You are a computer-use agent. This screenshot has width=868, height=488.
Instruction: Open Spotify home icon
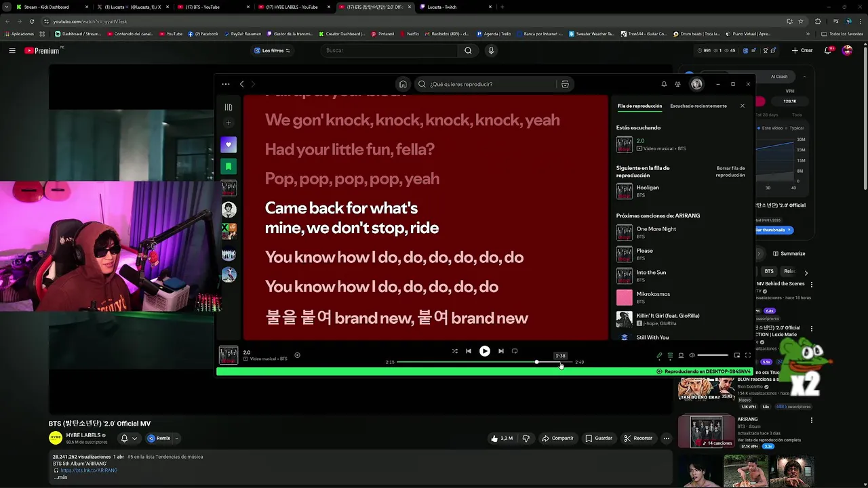click(x=403, y=84)
